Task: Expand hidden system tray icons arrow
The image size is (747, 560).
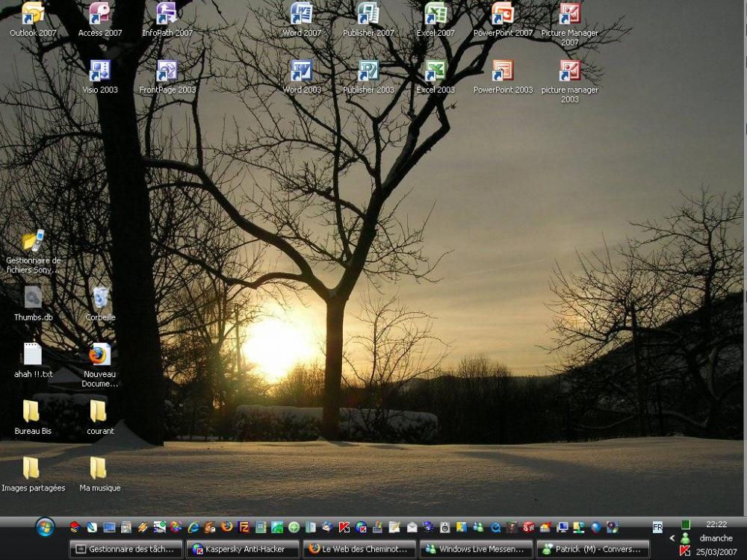Action: pos(672,538)
